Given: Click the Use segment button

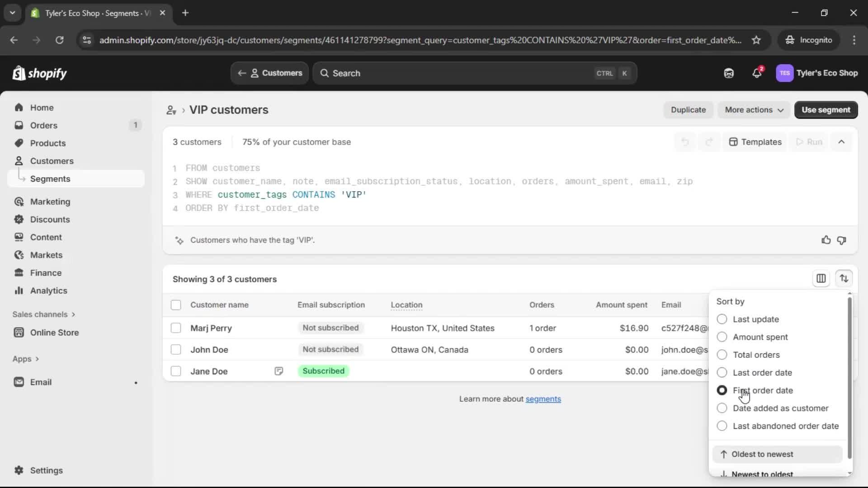Looking at the screenshot, I should point(826,110).
